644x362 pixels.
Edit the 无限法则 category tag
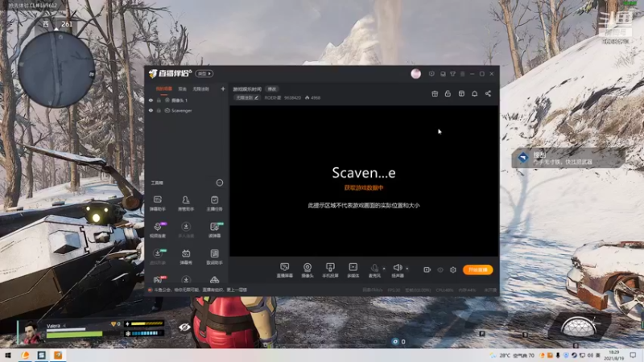[x=247, y=97]
